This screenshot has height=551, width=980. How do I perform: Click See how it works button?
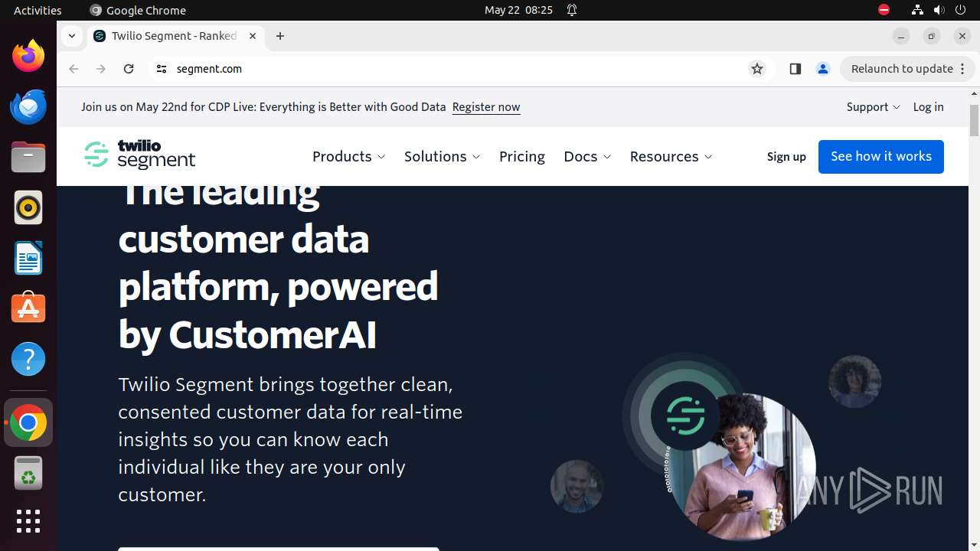(x=881, y=156)
